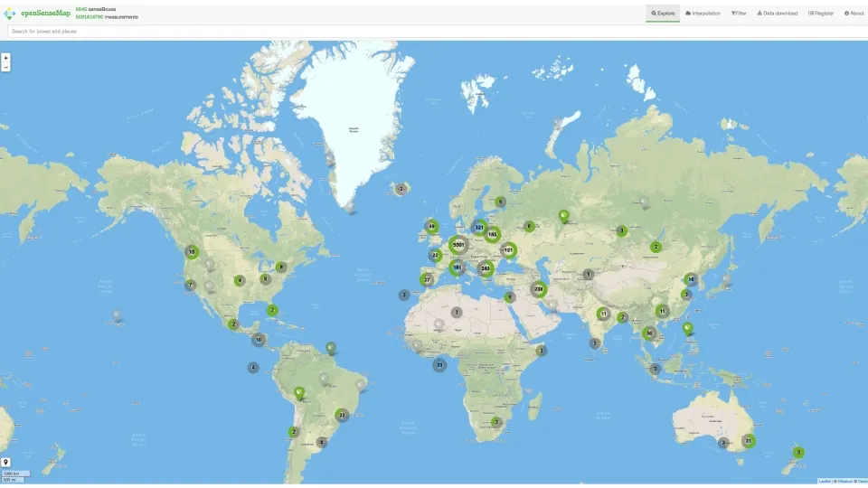Open the Filter menu
868x488 pixels.
[x=739, y=14]
